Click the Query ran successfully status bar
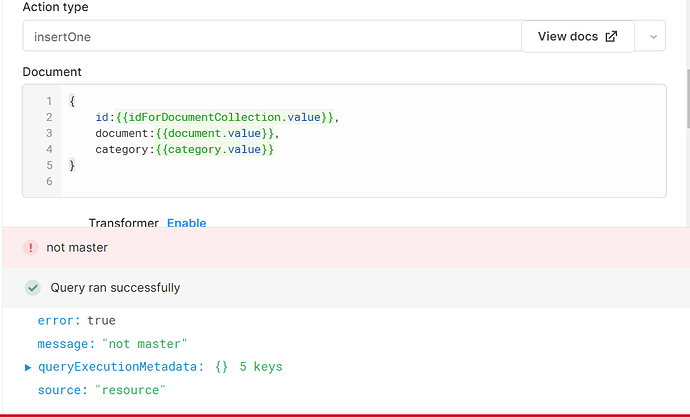Image resolution: width=690 pixels, height=417 pixels. pyautogui.click(x=346, y=288)
